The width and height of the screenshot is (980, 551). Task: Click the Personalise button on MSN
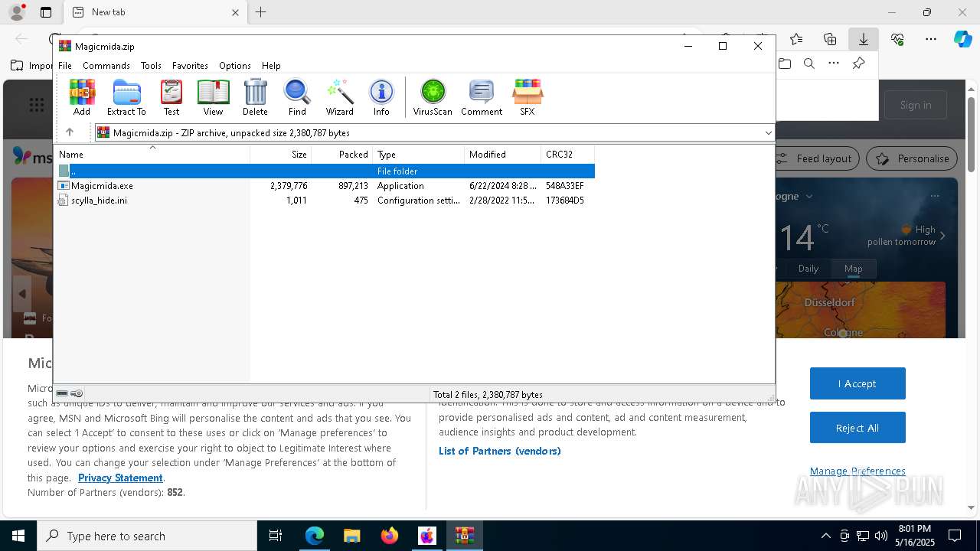coord(912,158)
